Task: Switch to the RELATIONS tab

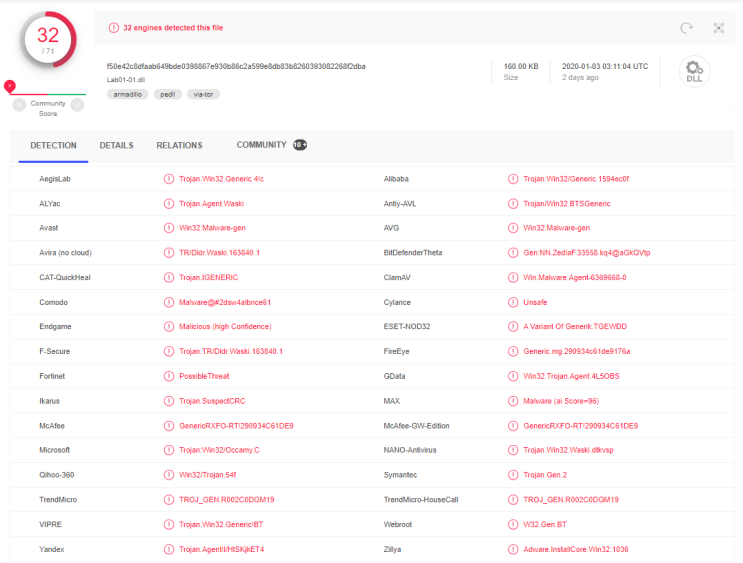Action: point(179,145)
